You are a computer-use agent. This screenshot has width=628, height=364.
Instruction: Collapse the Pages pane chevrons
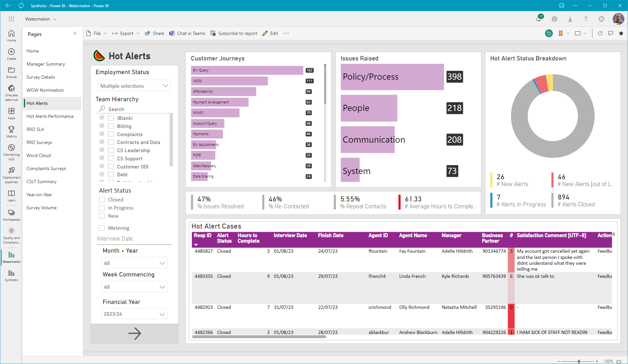(75, 33)
